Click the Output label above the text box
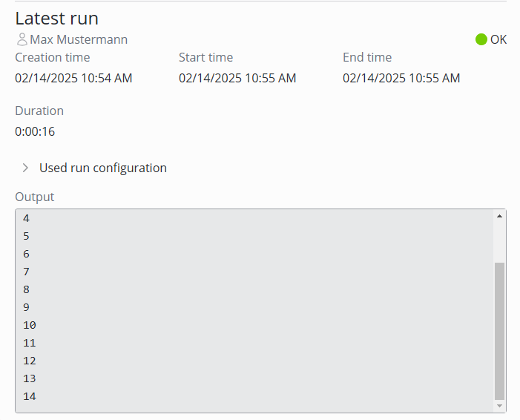Viewport: 520px width, 420px height. tap(35, 197)
